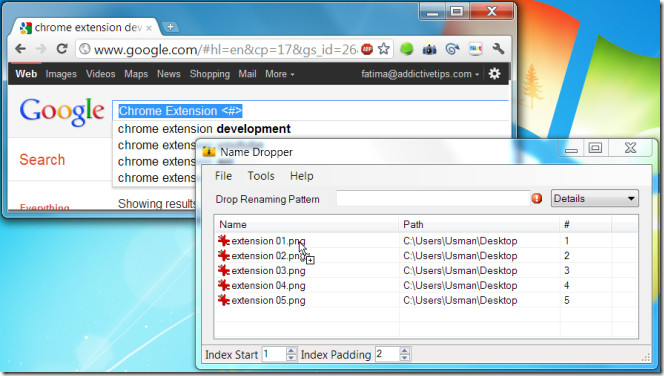Click icon of extension 01.png

(x=224, y=241)
